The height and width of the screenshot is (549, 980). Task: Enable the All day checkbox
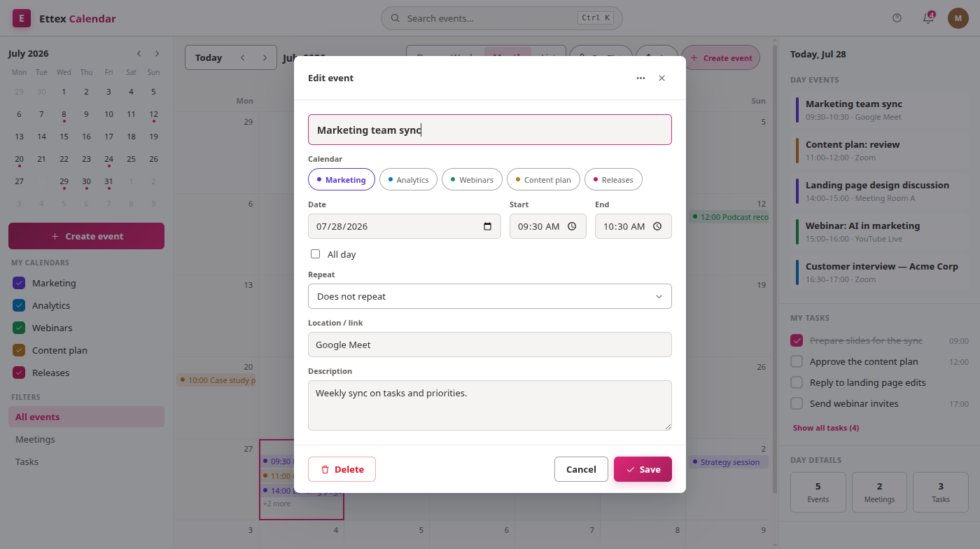pos(316,254)
